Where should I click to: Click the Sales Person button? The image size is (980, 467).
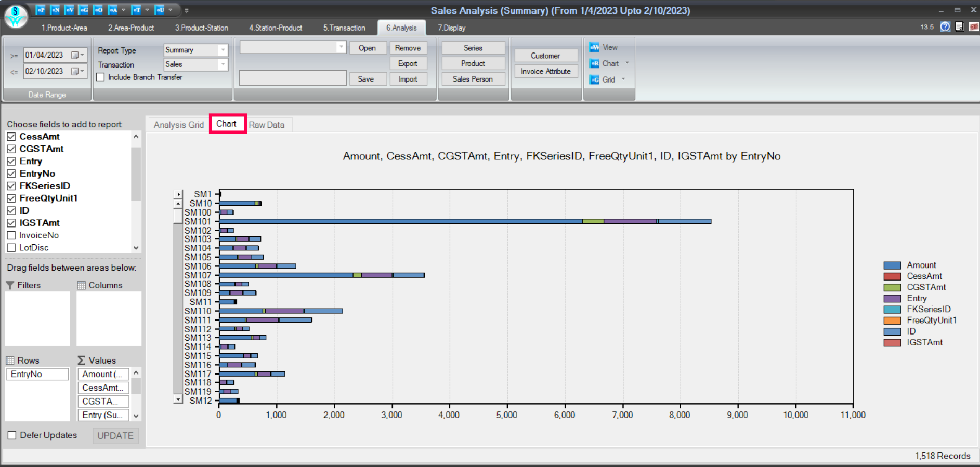[x=473, y=79]
